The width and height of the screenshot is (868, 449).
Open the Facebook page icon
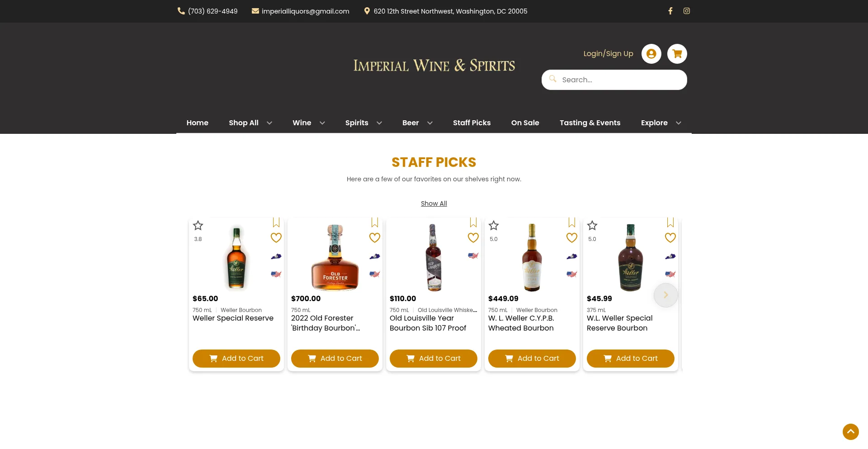670,11
